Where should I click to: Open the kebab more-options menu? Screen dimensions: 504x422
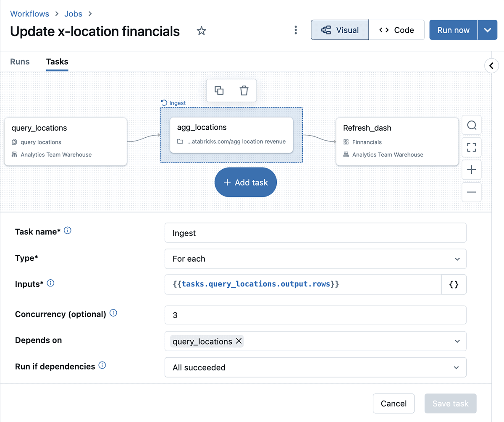296,30
